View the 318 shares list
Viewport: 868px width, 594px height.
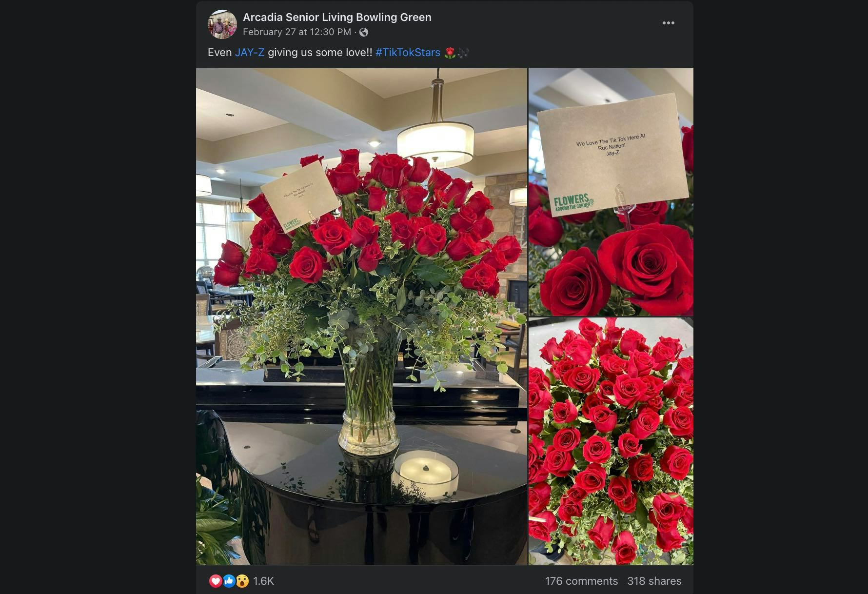654,581
